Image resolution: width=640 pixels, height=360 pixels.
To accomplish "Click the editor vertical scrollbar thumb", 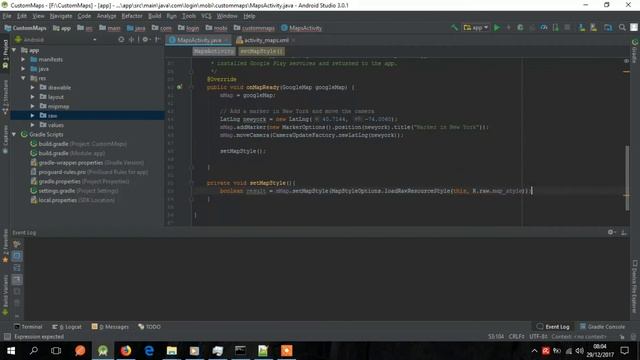I will click(627, 178).
